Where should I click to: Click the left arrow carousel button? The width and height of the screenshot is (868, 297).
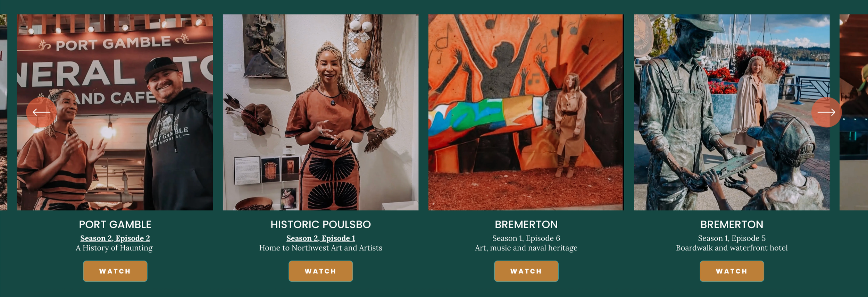[41, 112]
